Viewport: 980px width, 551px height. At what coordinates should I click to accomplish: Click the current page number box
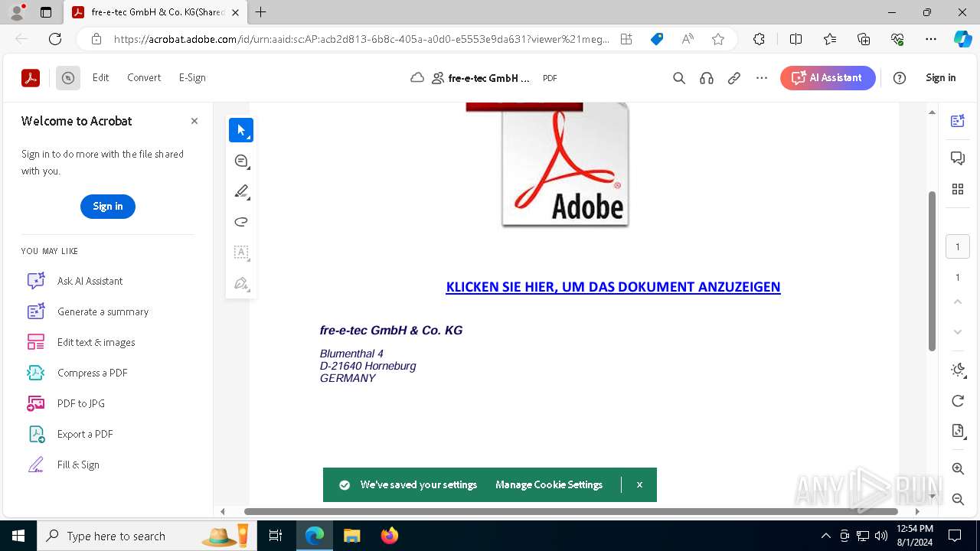pos(958,247)
